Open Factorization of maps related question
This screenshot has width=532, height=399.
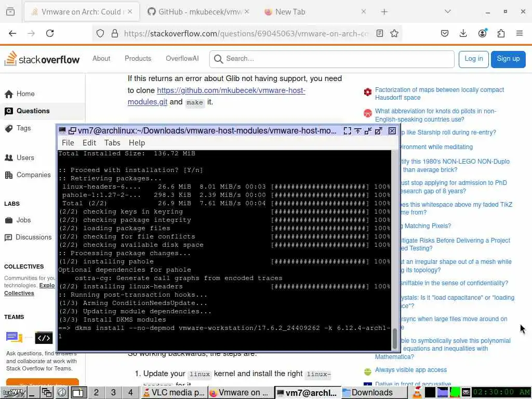(440, 94)
